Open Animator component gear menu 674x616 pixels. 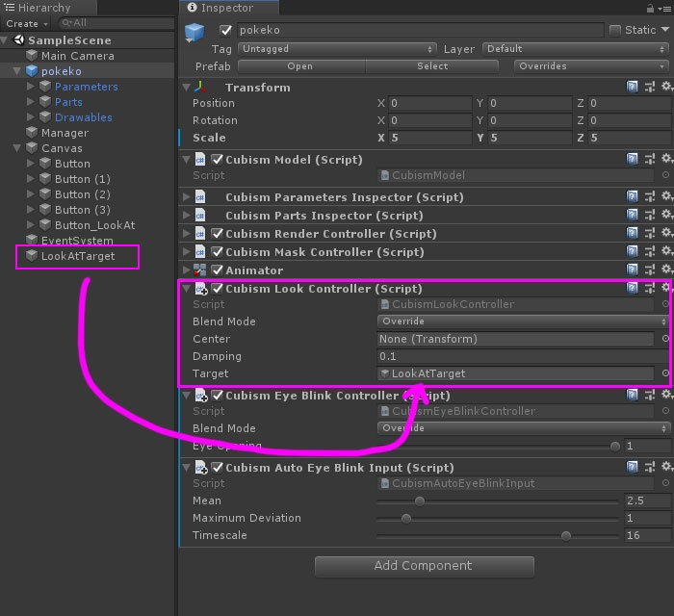pos(666,269)
